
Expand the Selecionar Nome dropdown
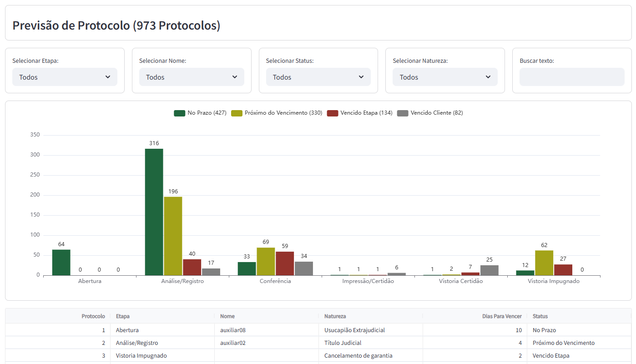(192, 77)
